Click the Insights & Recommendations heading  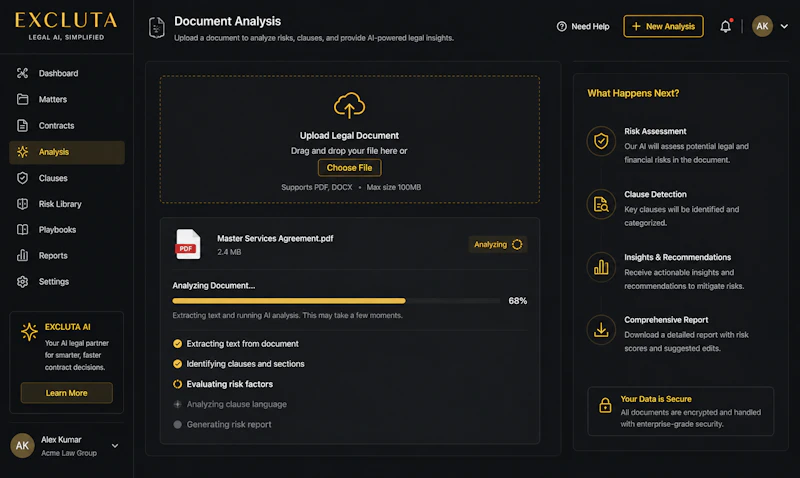coord(678,257)
